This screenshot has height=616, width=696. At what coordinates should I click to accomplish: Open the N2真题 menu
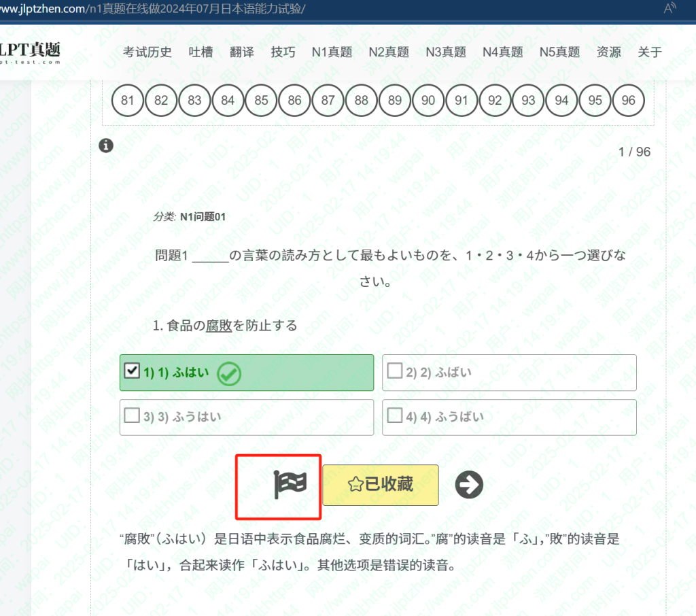(389, 52)
